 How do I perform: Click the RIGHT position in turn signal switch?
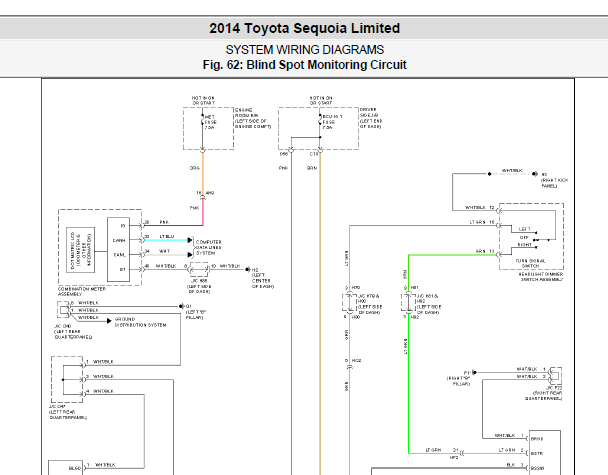[x=525, y=245]
